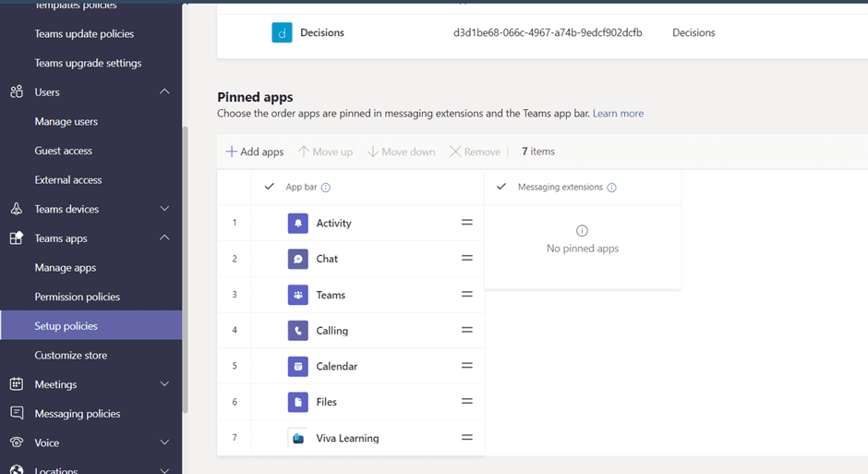
Task: Click the Chat app icon
Action: tap(298, 259)
